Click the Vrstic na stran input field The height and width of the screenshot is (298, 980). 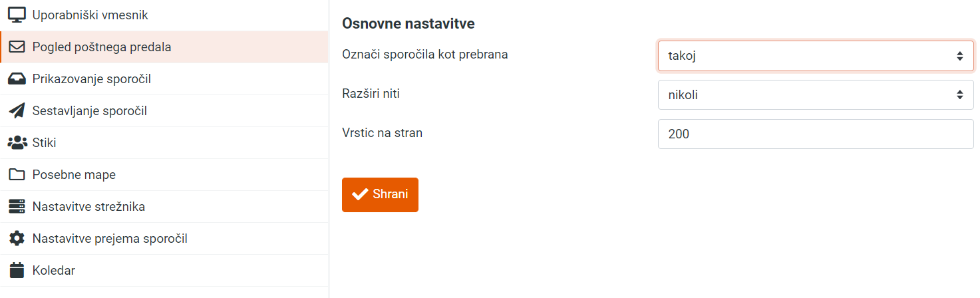click(x=816, y=134)
